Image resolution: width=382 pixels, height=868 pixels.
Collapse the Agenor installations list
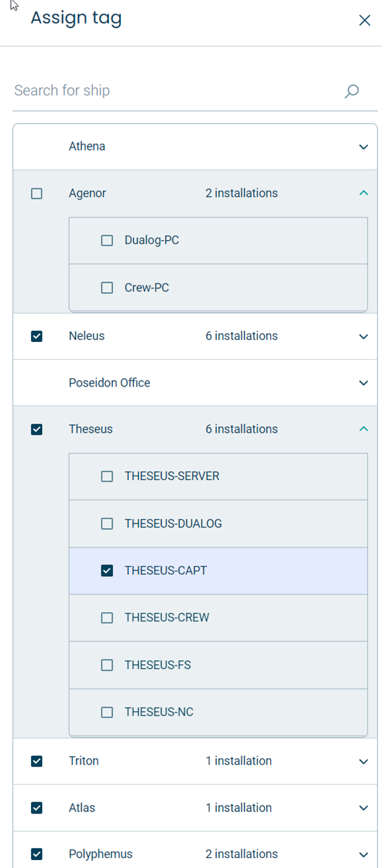(364, 193)
